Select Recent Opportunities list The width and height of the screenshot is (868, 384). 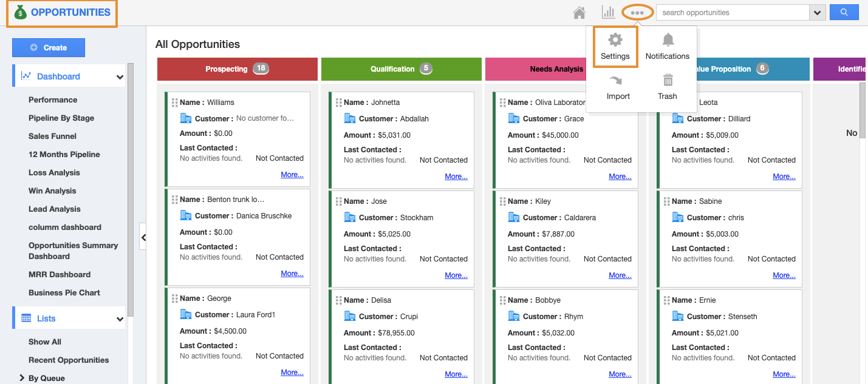pos(69,360)
